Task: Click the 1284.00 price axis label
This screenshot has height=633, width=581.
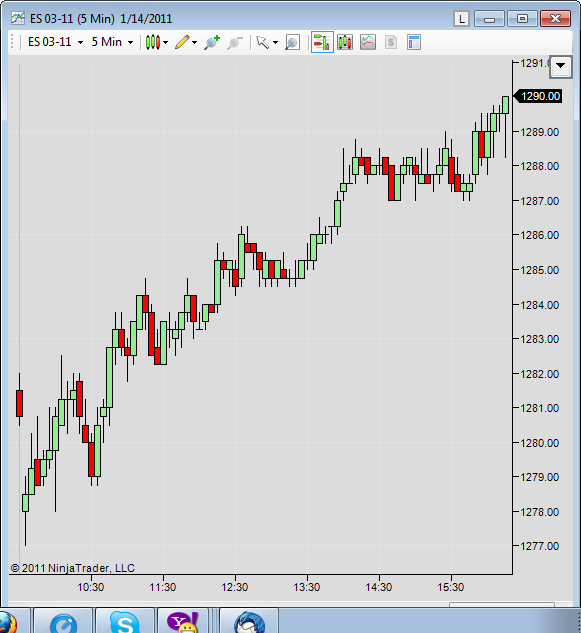Action: click(539, 305)
